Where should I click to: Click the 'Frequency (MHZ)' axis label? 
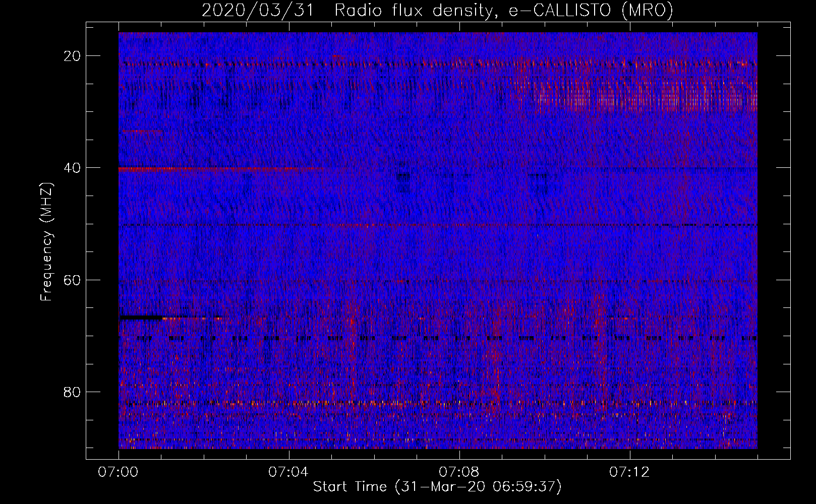point(46,242)
